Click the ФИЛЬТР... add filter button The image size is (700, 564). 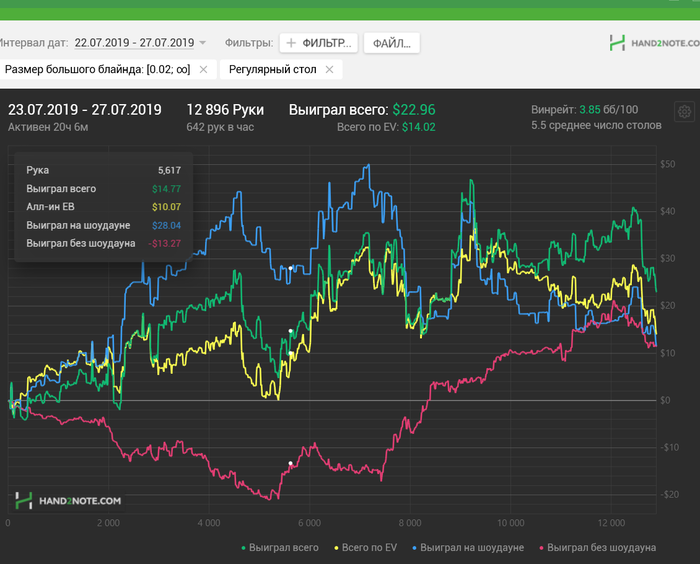click(318, 43)
